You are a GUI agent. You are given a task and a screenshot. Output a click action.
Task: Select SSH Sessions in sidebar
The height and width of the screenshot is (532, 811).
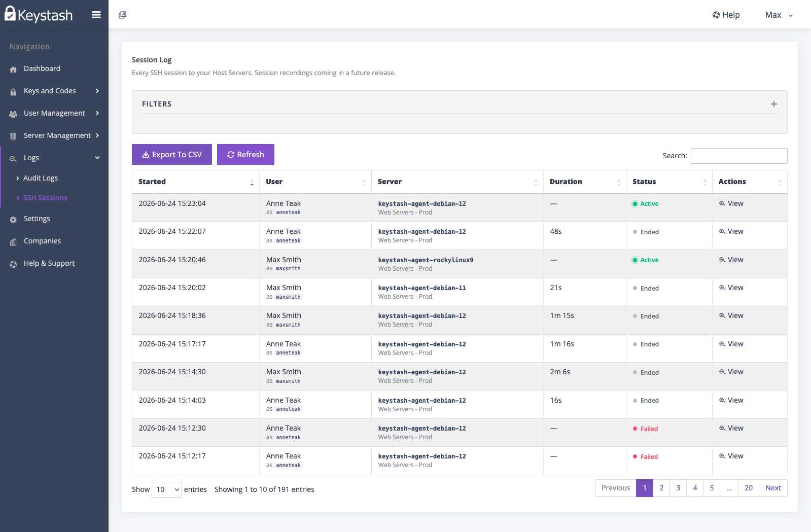(45, 198)
